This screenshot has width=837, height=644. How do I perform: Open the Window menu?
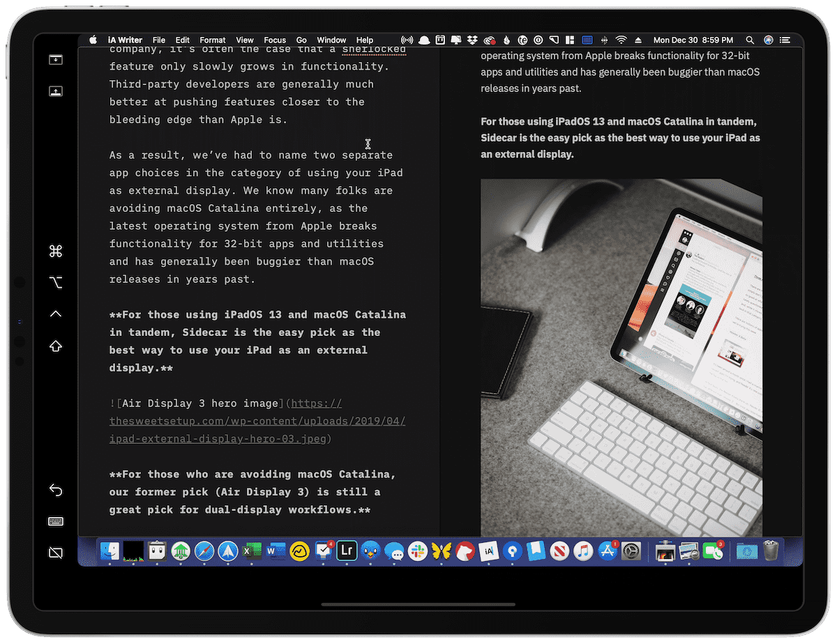click(331, 40)
